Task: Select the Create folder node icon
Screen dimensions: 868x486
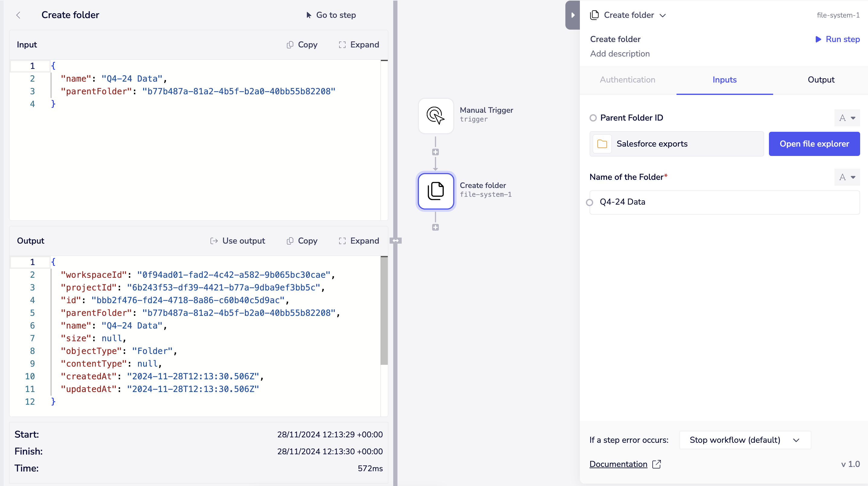Action: coord(435,191)
